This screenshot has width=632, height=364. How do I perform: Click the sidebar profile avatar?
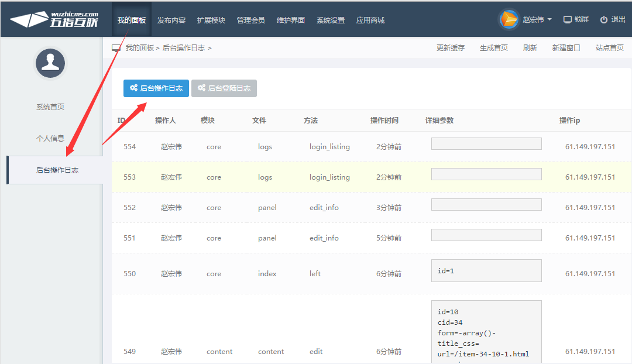pos(50,63)
